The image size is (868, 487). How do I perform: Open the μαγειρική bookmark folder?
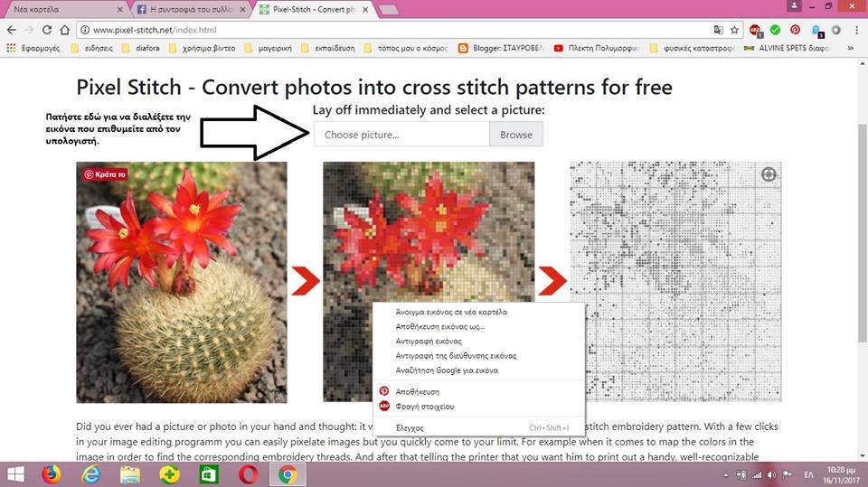click(x=268, y=48)
